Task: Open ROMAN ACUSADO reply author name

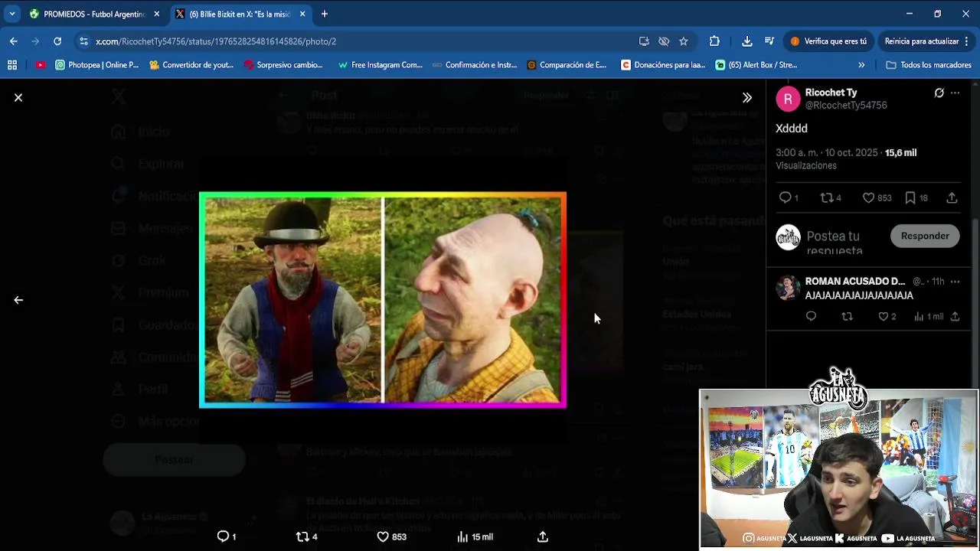Action: 855,281
